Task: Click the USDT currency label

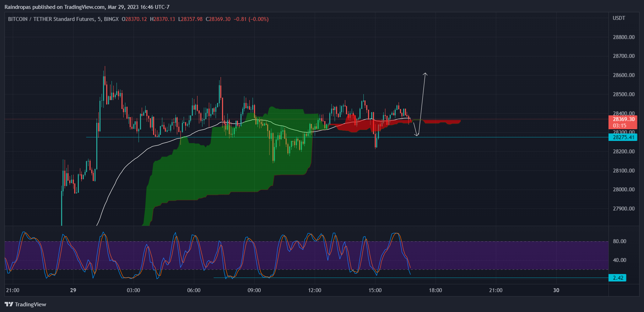Action: [x=619, y=18]
